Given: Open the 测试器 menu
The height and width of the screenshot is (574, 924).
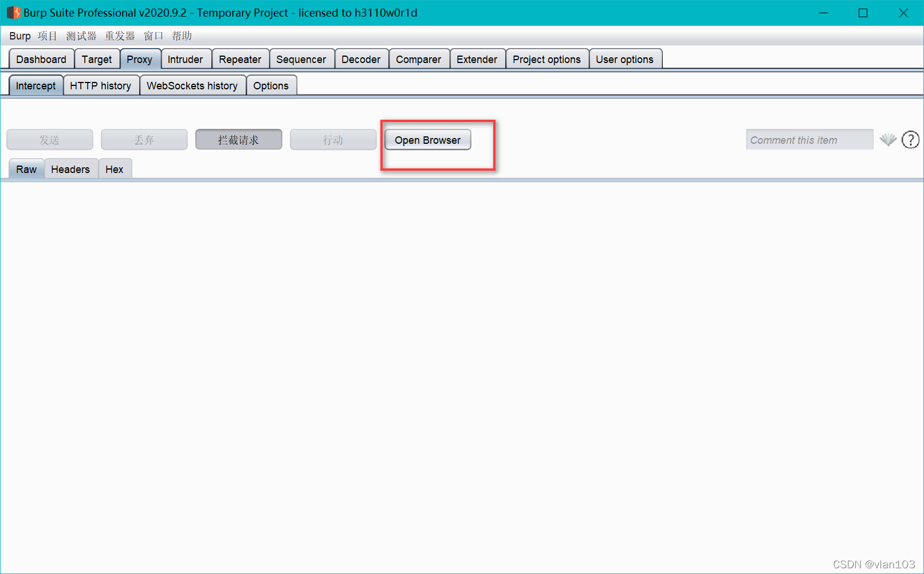Looking at the screenshot, I should 81,36.
